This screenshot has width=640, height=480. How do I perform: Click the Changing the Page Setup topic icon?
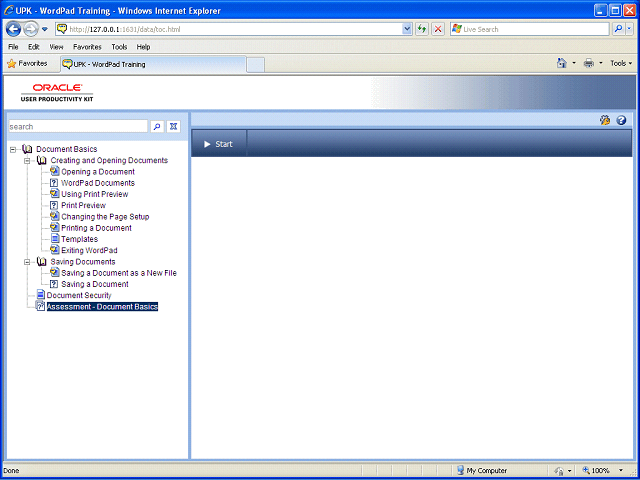[x=54, y=216]
